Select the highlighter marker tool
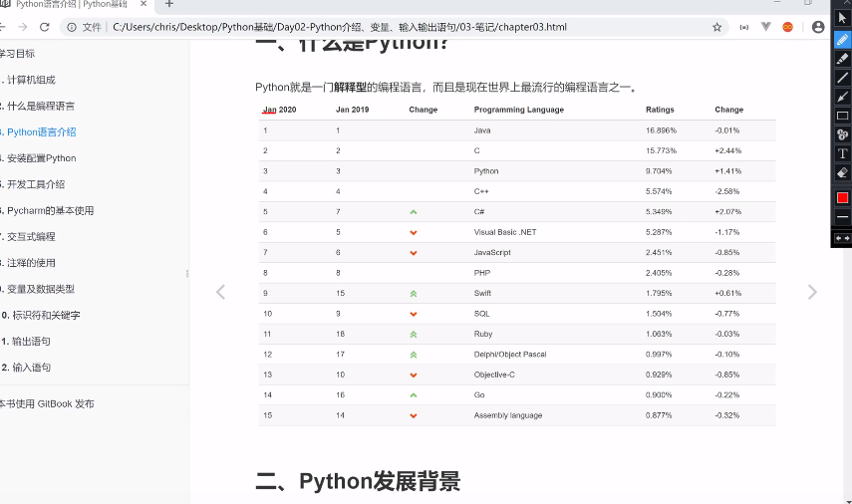Screen dimensions: 852x504 coord(842,59)
